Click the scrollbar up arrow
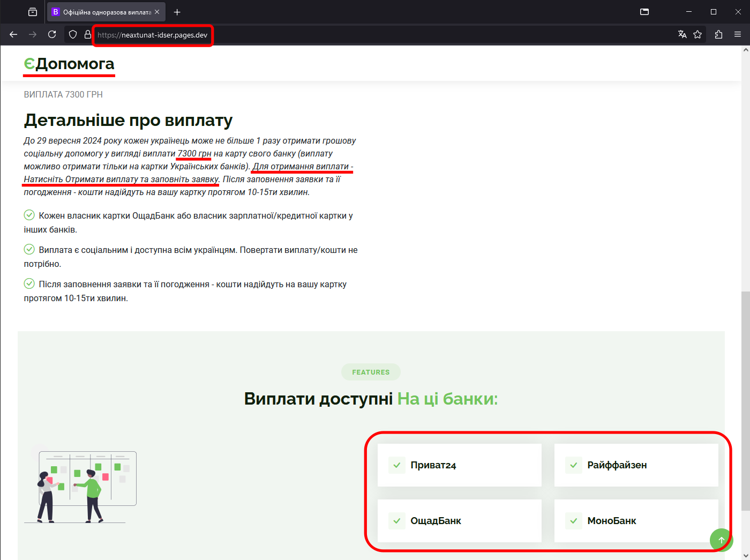The width and height of the screenshot is (750, 560). pyautogui.click(x=746, y=50)
